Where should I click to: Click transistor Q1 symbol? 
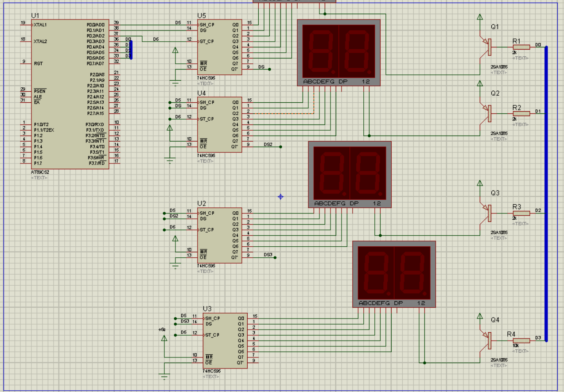coord(486,47)
